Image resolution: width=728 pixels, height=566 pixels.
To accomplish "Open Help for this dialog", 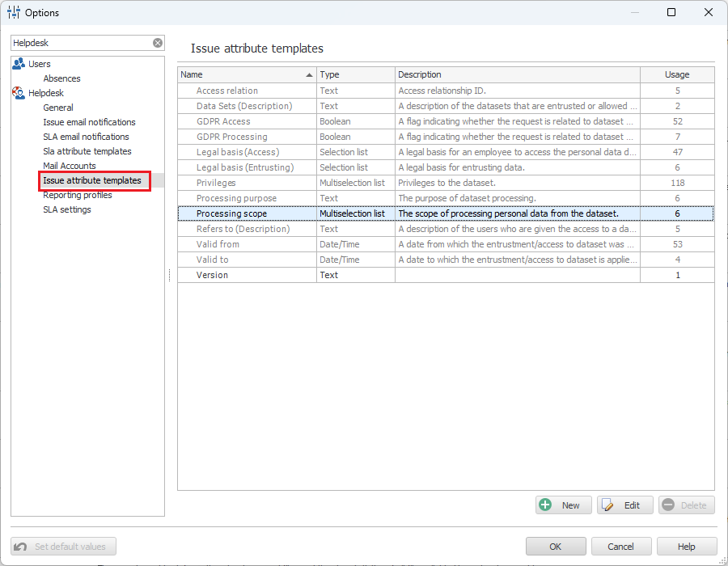I will pyautogui.click(x=686, y=547).
